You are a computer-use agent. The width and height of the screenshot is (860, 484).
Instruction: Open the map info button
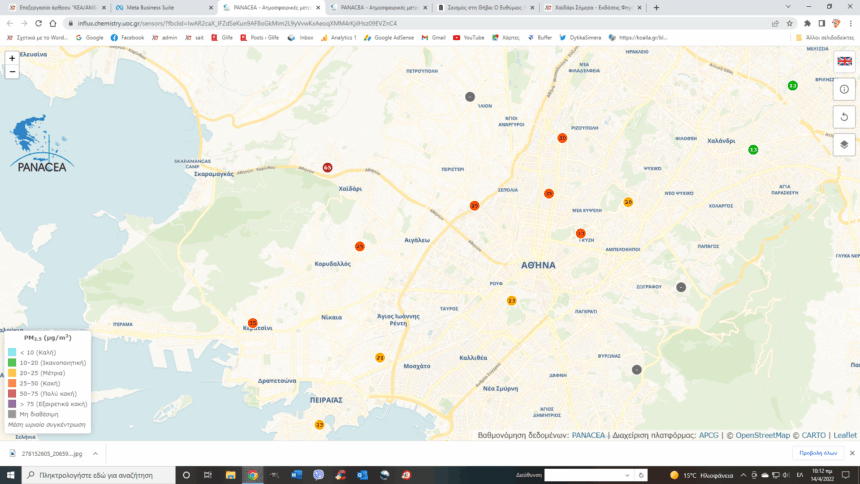point(844,89)
